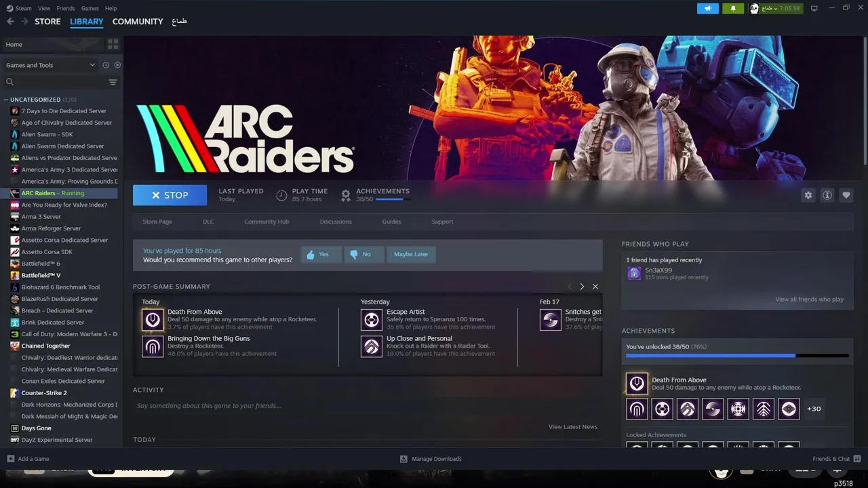The image size is (868, 488).
Task: Choose Maybe Later for review
Action: [411, 254]
